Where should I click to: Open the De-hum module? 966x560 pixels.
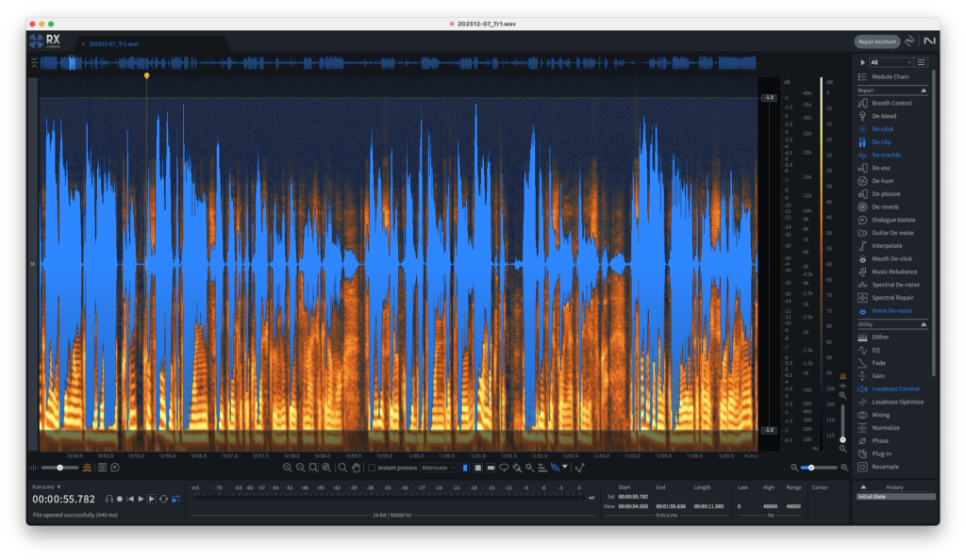tap(882, 180)
